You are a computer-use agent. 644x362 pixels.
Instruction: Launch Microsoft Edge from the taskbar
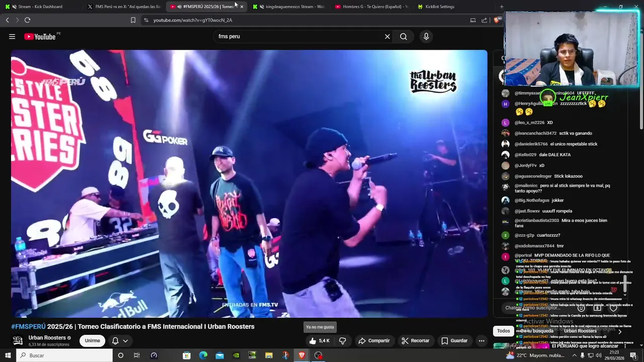[203, 355]
